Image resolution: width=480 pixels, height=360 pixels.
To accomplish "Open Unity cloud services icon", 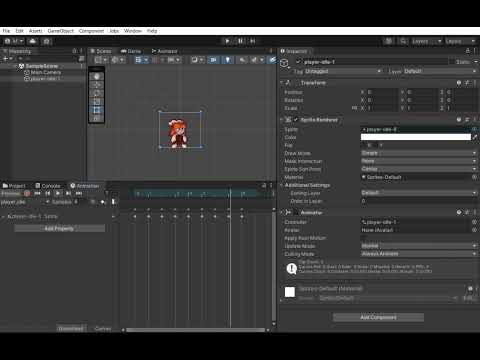I will (33, 41).
